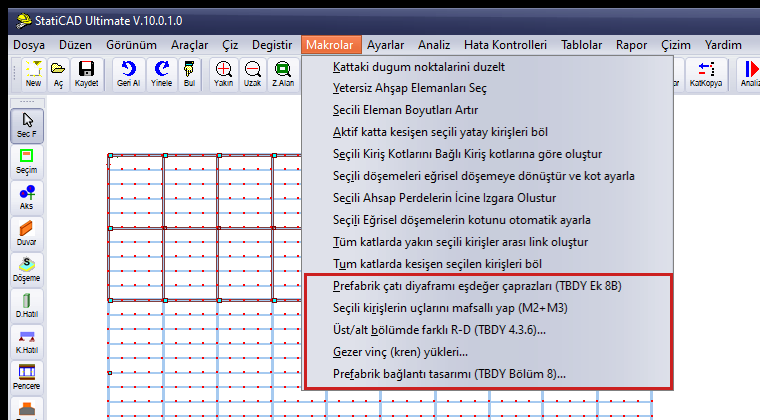Open the Degistir menu
Image resolution: width=760 pixels, height=420 pixels.
[x=272, y=45]
